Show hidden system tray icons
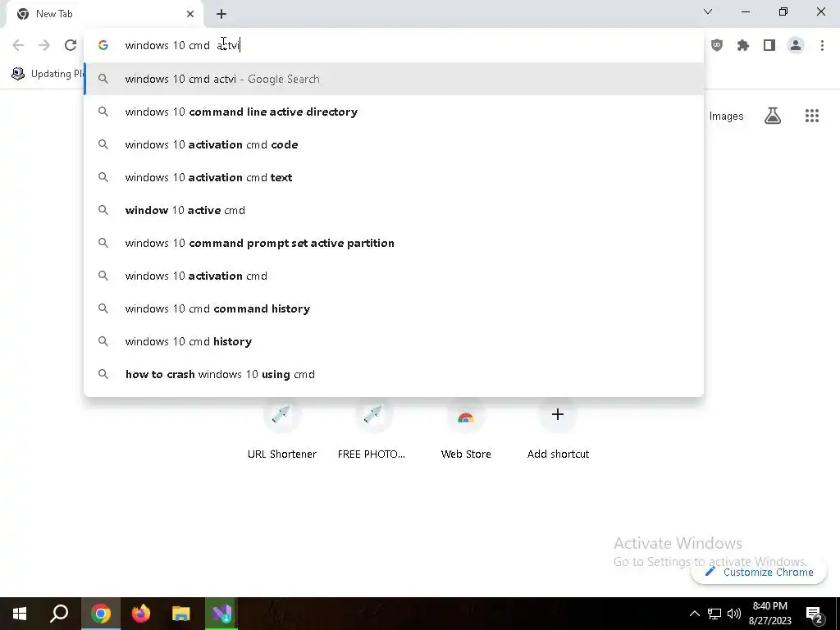 694,614
